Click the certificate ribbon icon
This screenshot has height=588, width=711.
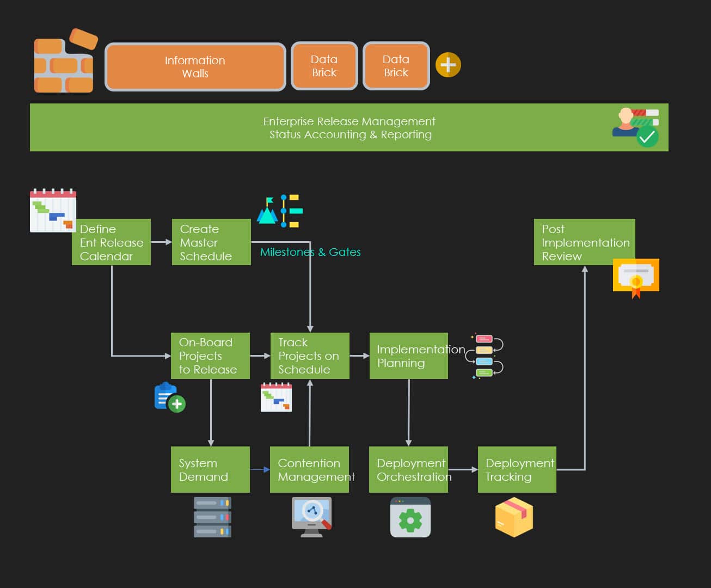(636, 278)
